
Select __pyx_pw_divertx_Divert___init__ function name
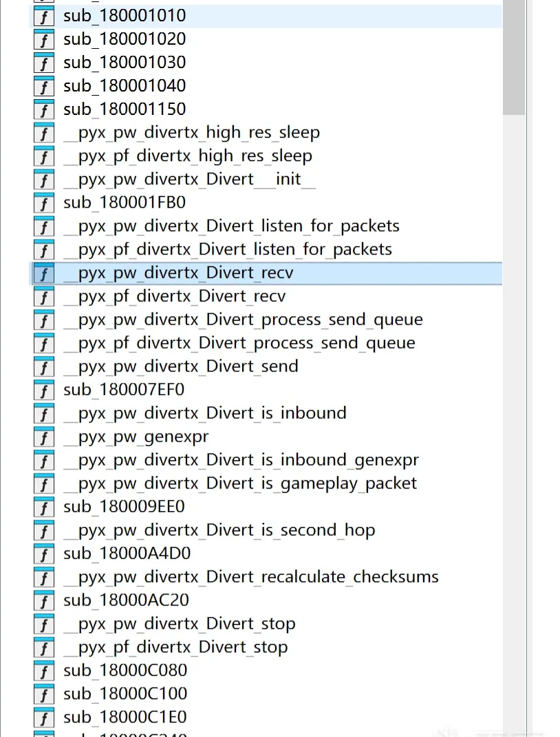pyautogui.click(x=189, y=179)
